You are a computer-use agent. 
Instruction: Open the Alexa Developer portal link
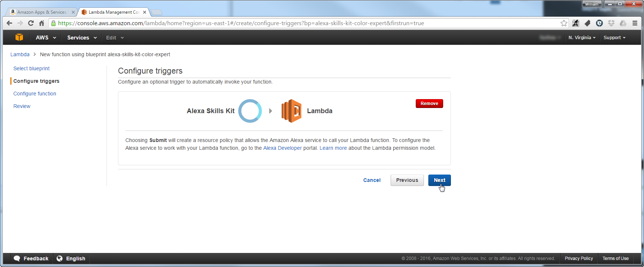coord(283,148)
